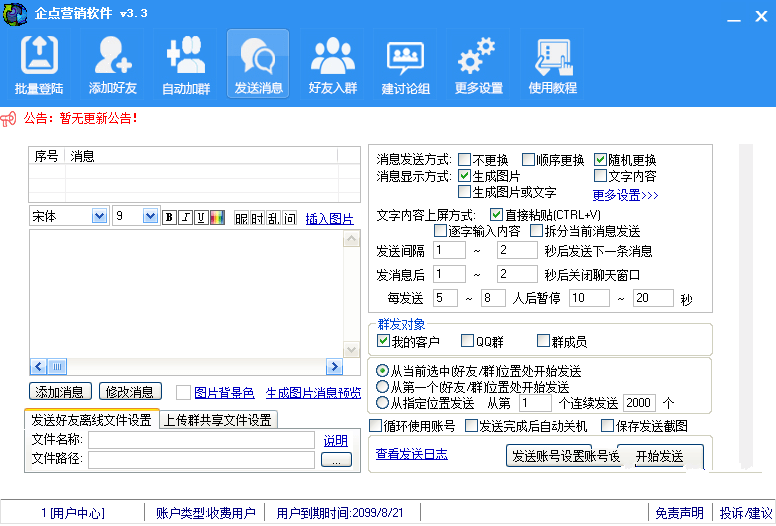This screenshot has height=526, width=776.
Task: Check the 群成员 target checkbox
Action: tap(543, 340)
